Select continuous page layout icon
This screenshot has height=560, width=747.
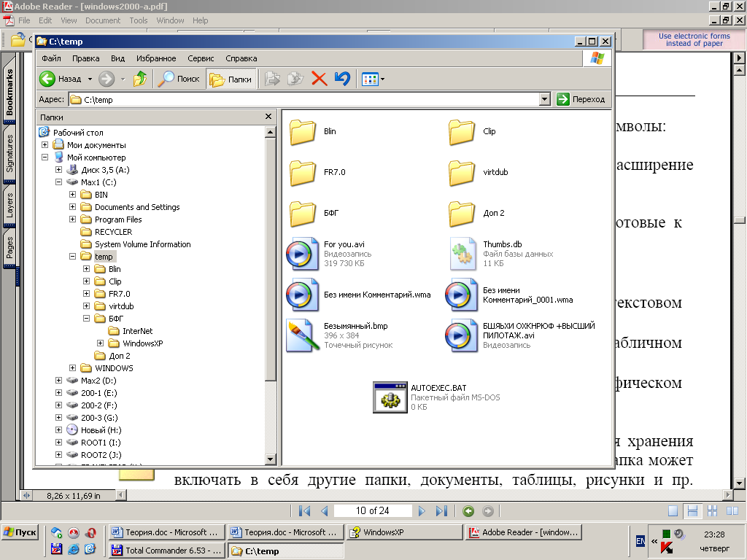pyautogui.click(x=692, y=511)
